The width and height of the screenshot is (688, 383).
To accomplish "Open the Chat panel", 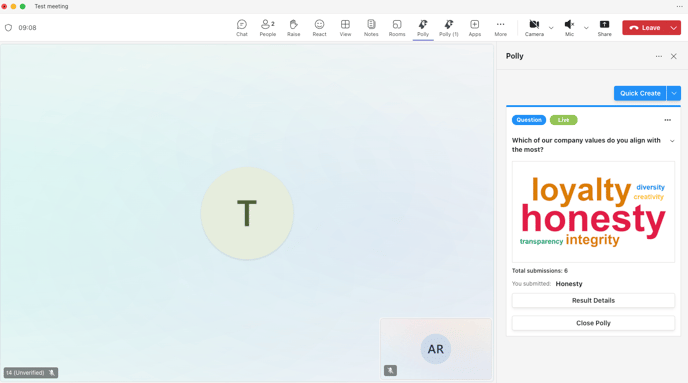I will pyautogui.click(x=242, y=28).
